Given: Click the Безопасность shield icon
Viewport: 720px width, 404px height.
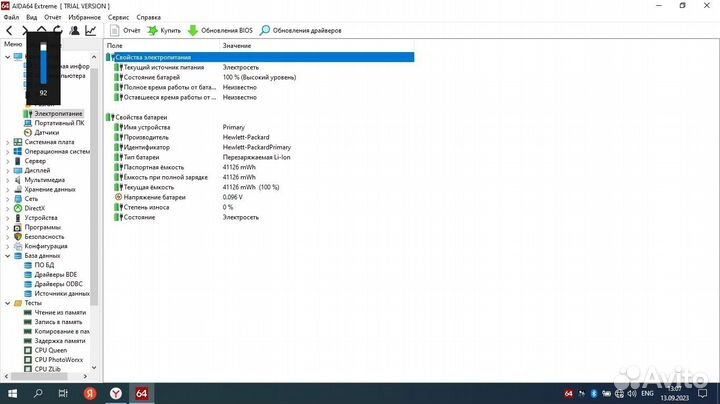Looking at the screenshot, I should click(x=18, y=236).
